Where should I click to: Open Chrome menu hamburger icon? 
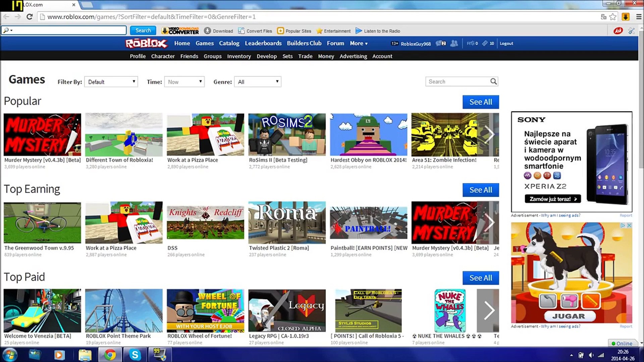[x=639, y=17]
